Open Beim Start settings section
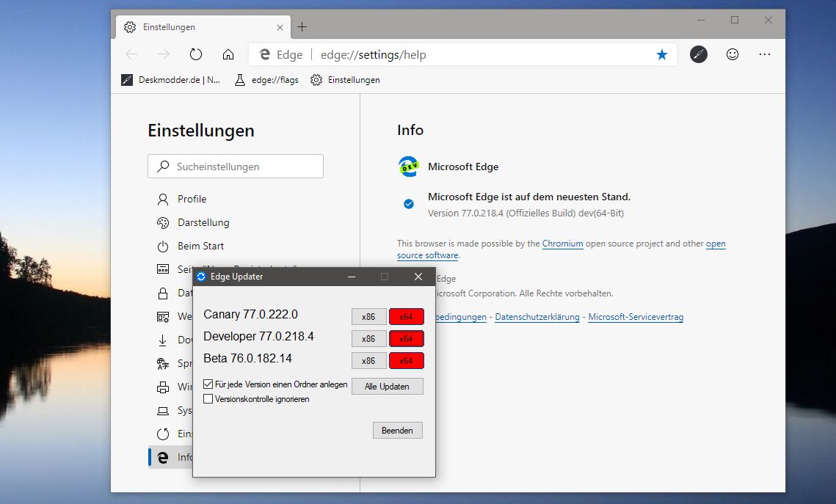This screenshot has height=504, width=836. (200, 246)
